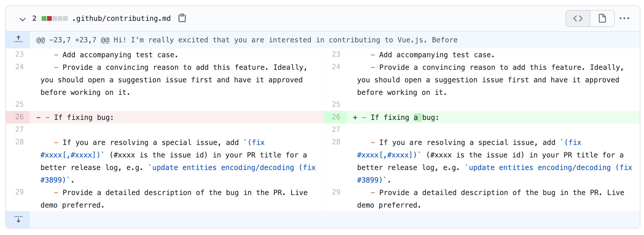Copy the .github/contributing.md file path
Screen dimensions: 644x235
[x=182, y=18]
